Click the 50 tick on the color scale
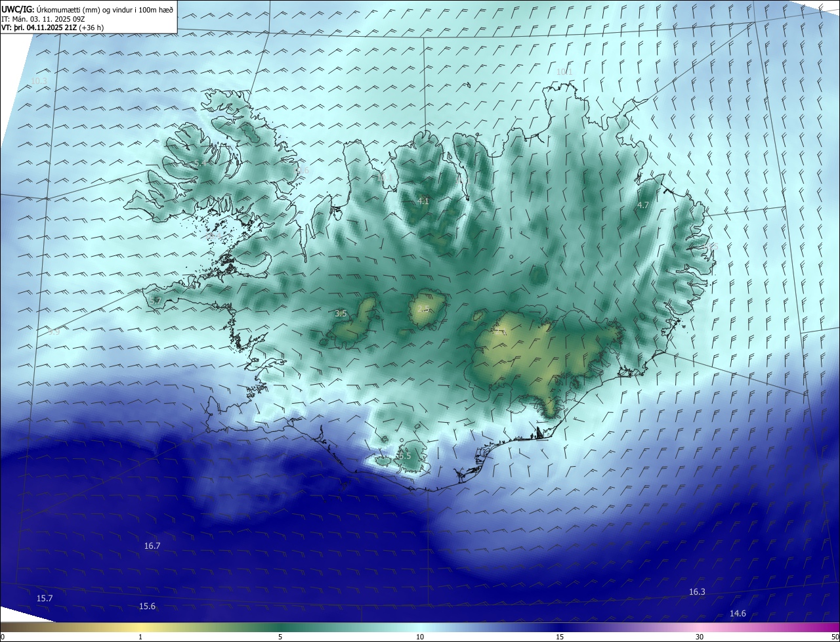The image size is (840, 642). tap(835, 637)
